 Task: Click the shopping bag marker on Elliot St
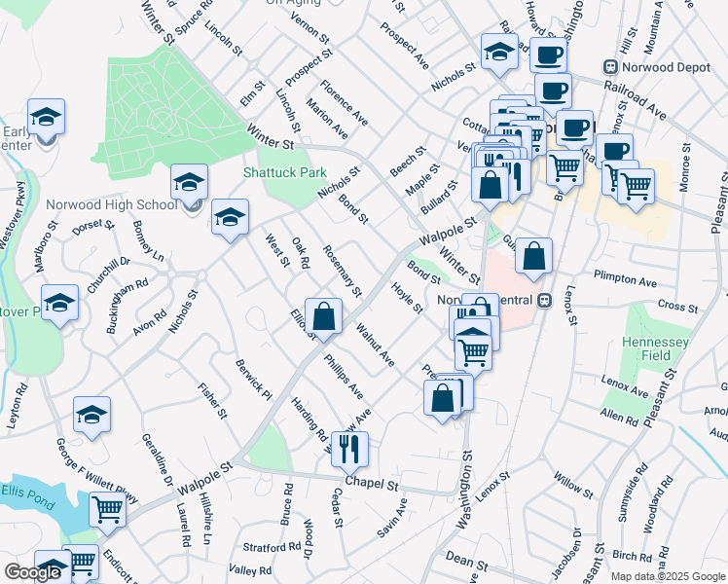click(323, 317)
